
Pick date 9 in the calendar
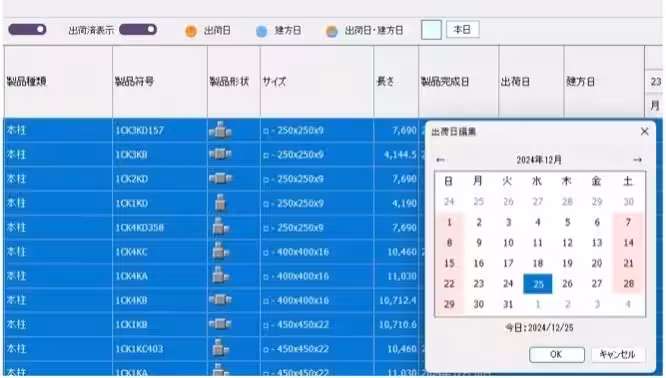(x=479, y=243)
